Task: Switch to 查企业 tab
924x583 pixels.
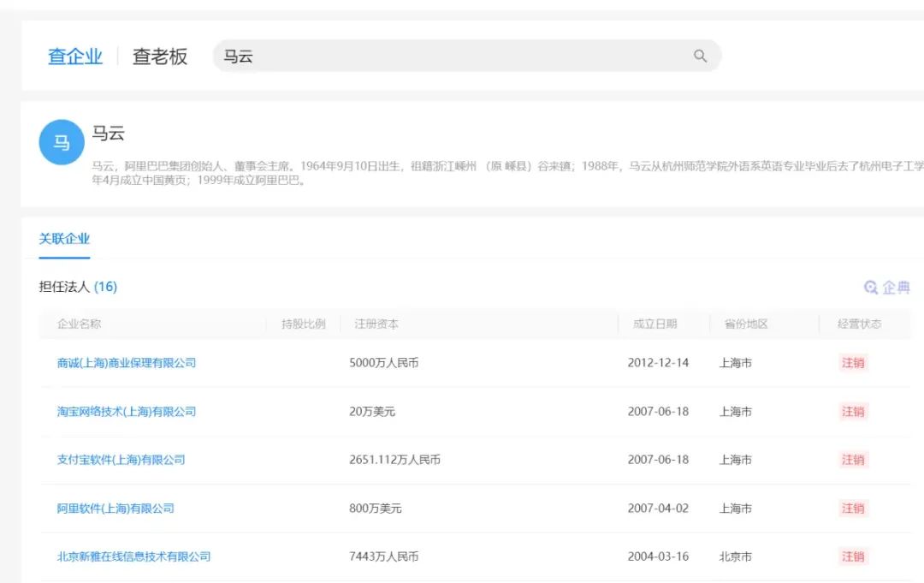Action: tap(74, 56)
